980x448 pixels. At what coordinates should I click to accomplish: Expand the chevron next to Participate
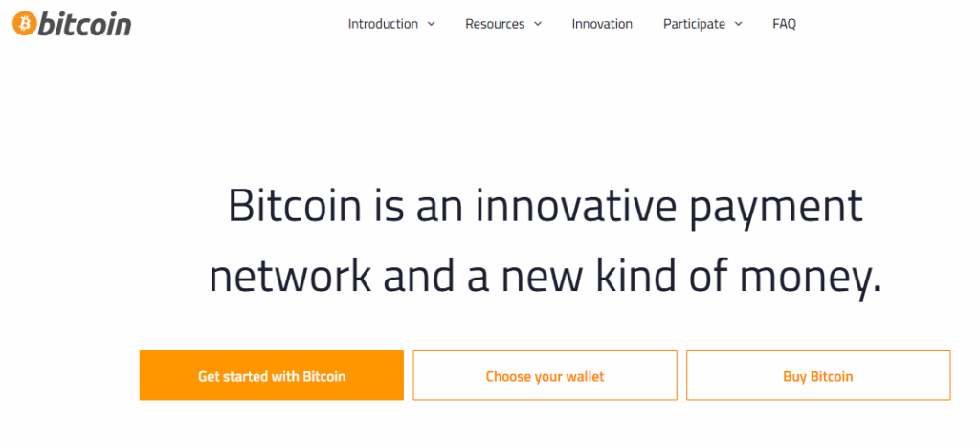[738, 24]
